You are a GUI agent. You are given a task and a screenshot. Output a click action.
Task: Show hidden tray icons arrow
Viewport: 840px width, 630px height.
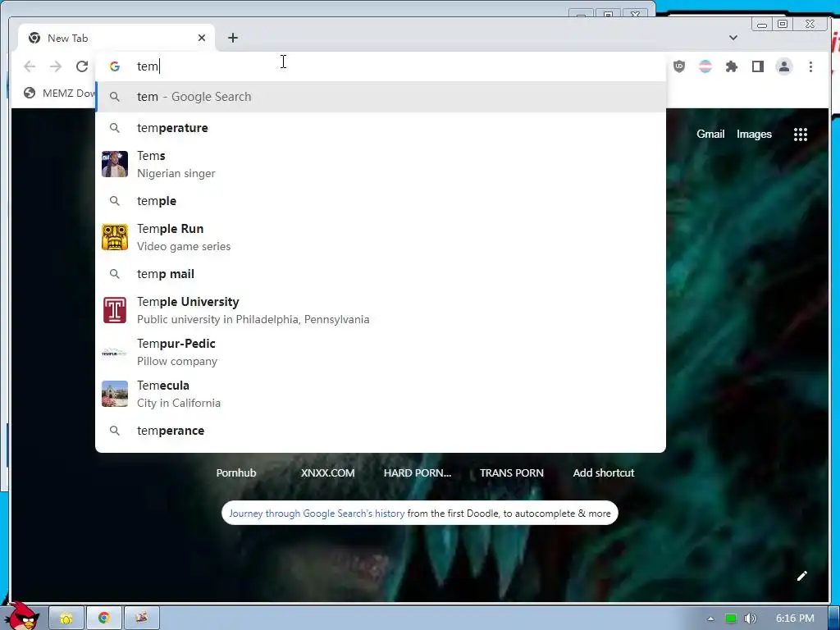tap(710, 619)
